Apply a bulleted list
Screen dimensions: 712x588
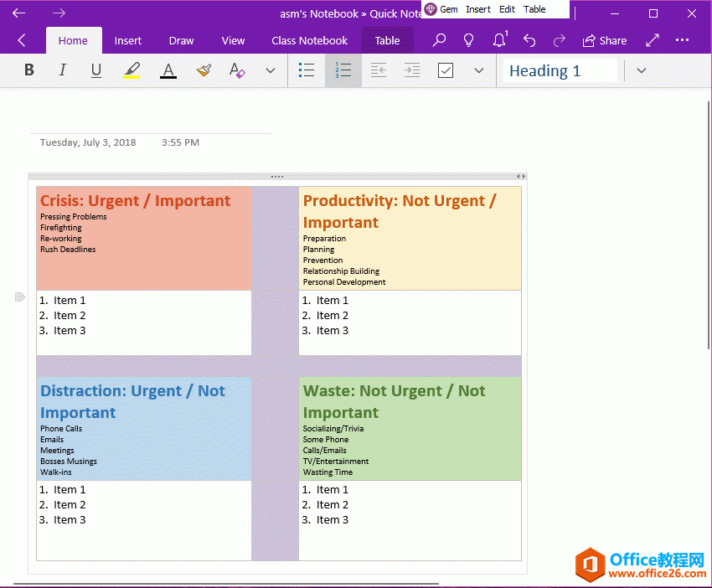pos(307,70)
